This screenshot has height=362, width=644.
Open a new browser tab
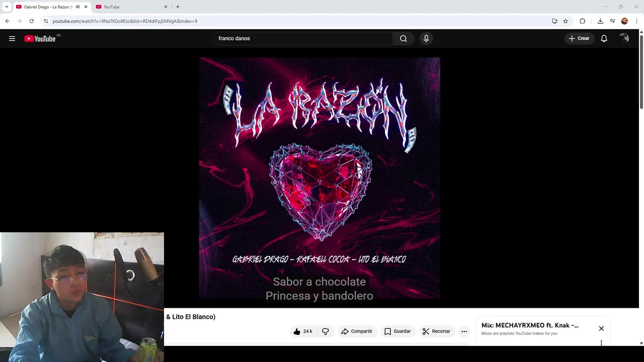tap(178, 7)
